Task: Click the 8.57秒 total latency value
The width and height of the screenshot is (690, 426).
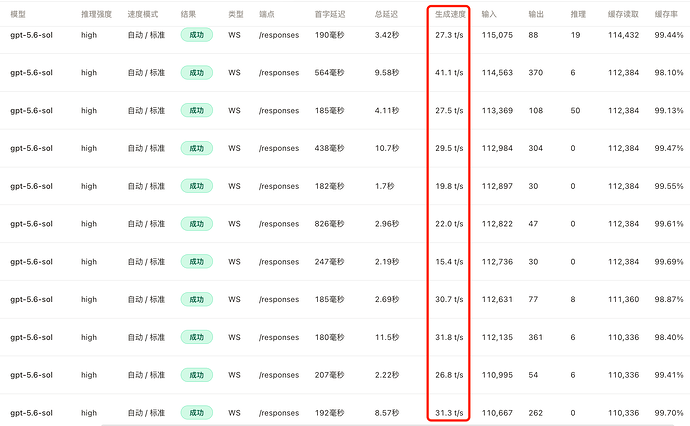Action: (x=387, y=413)
